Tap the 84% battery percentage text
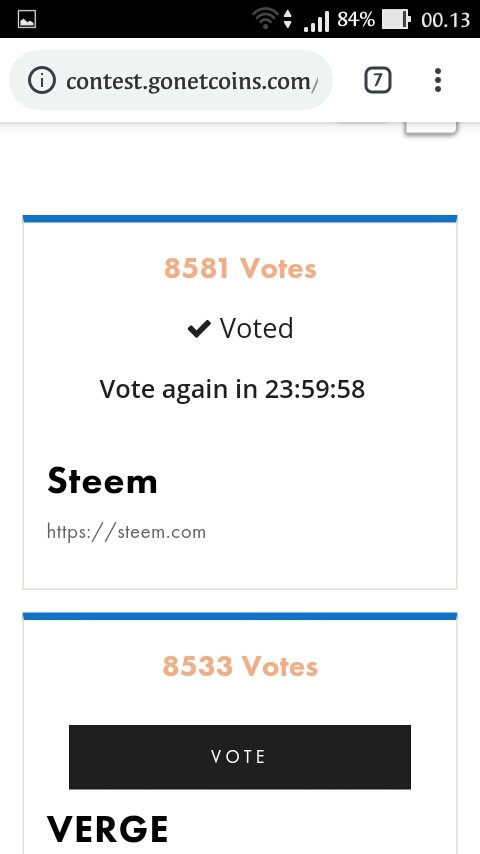Screen dimensions: 480x854 click(x=356, y=20)
